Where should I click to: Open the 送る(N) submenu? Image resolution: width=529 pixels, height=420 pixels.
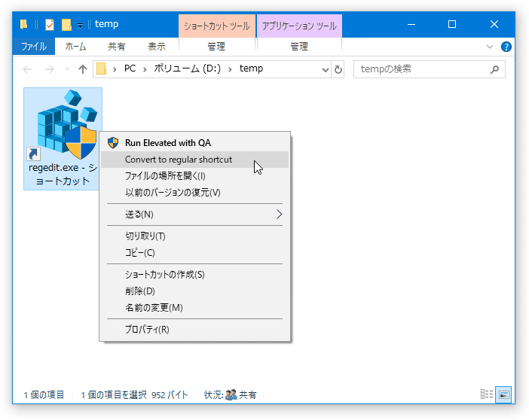click(194, 215)
